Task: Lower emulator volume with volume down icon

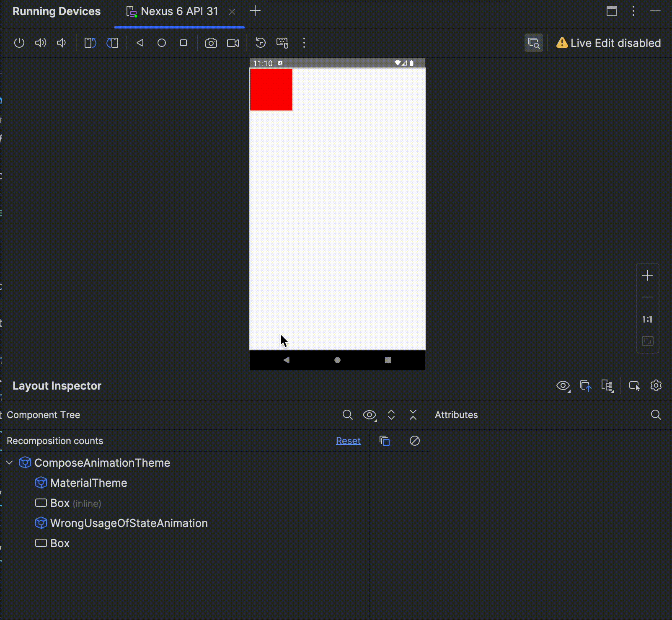Action: click(x=62, y=43)
